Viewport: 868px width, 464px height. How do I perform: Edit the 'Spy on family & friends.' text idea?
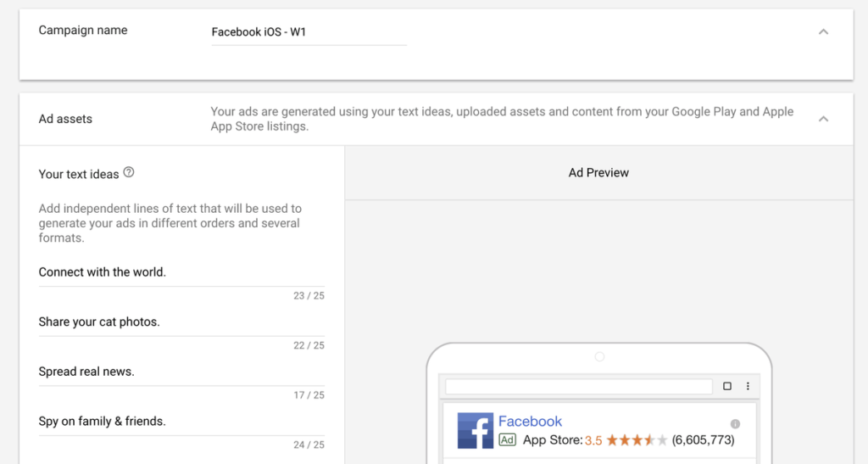181,422
